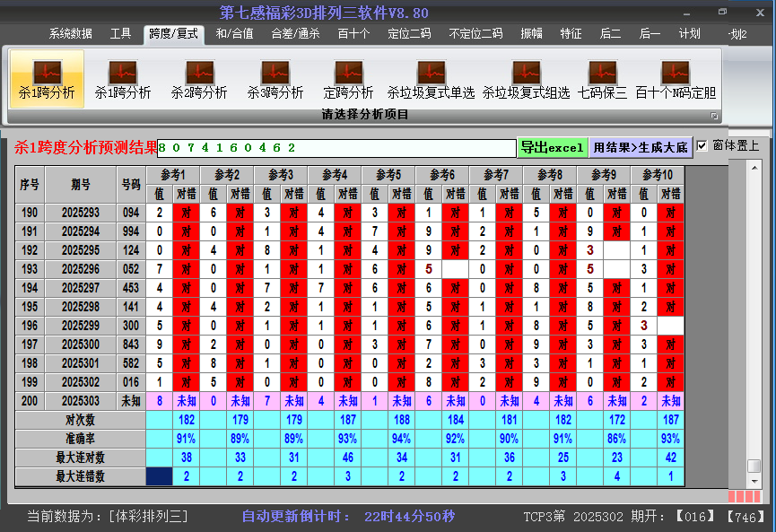Viewport: 776px width, 532px height.
Task: Click the small button beside 请选择分析项目
Action: [714, 115]
